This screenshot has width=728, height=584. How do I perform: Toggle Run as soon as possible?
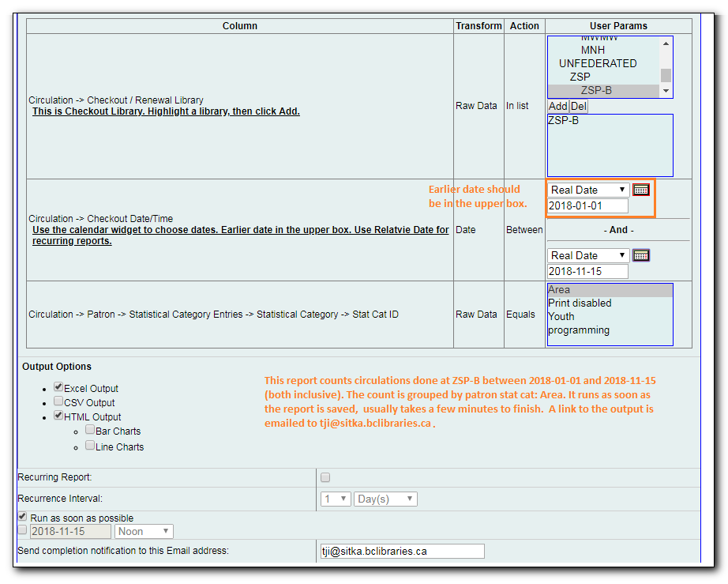tap(22, 517)
